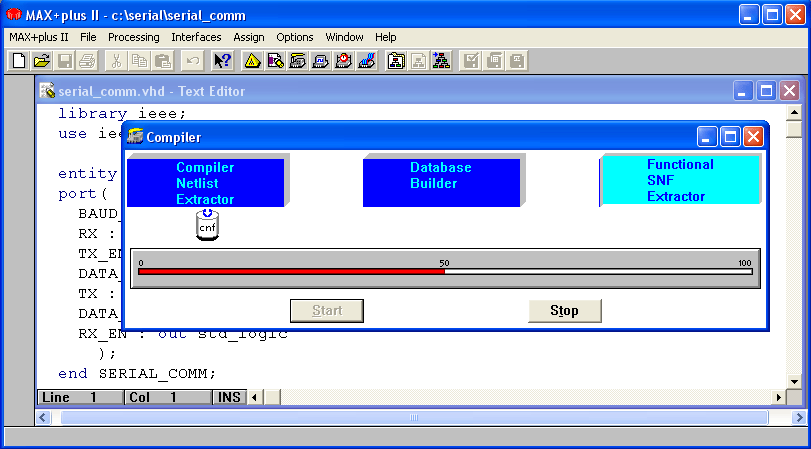The image size is (811, 449).
Task: Create a new file from the toolbar
Action: (19, 61)
